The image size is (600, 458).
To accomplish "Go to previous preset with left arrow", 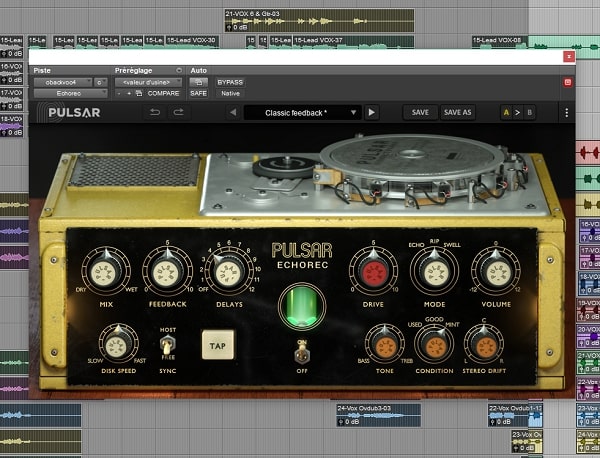I will (x=232, y=113).
